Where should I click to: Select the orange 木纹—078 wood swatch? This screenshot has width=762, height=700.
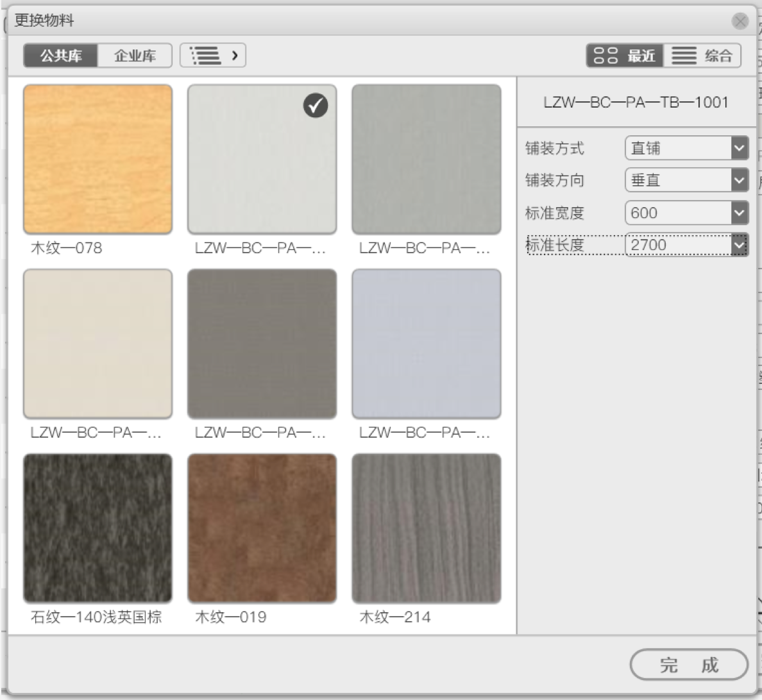coord(97,160)
